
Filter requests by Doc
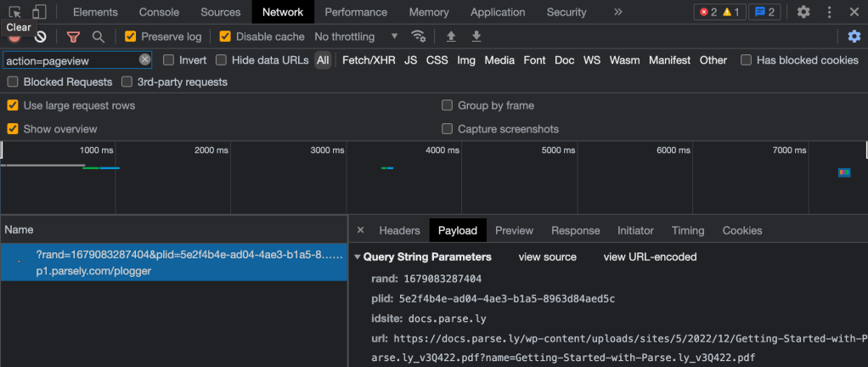click(x=565, y=59)
